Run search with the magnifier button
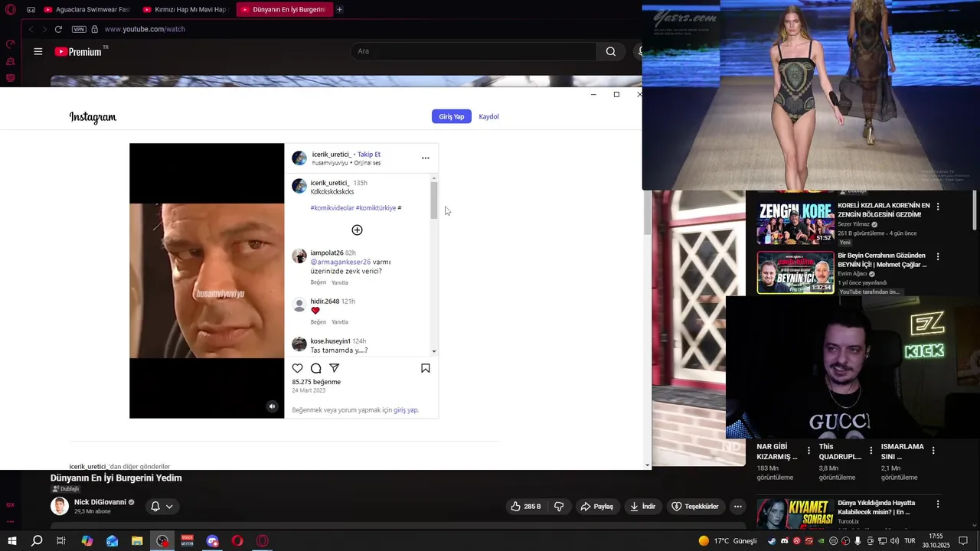The width and height of the screenshot is (980, 551). pyautogui.click(x=610, y=51)
